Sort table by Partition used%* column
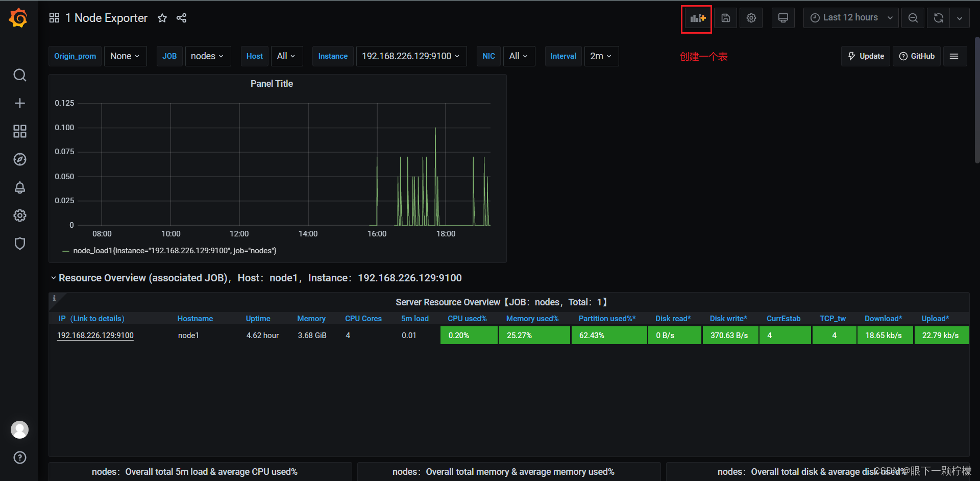Screen dimensions: 980x481 (607, 319)
